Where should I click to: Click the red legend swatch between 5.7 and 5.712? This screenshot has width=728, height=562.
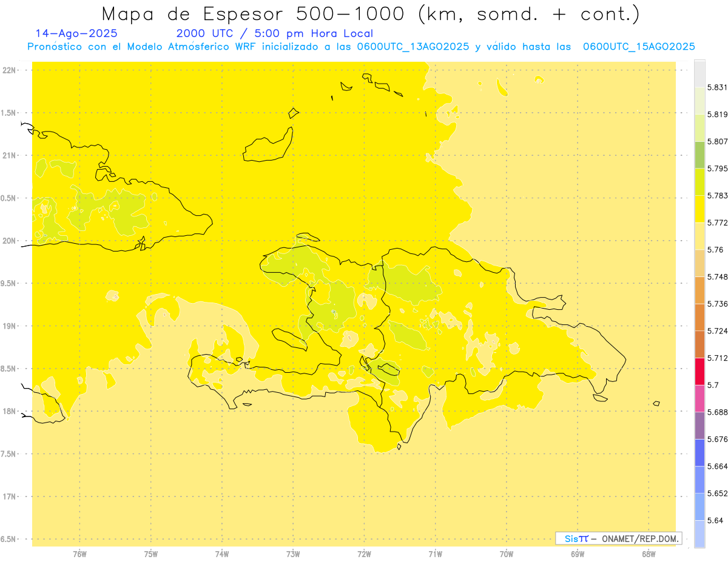pos(699,372)
